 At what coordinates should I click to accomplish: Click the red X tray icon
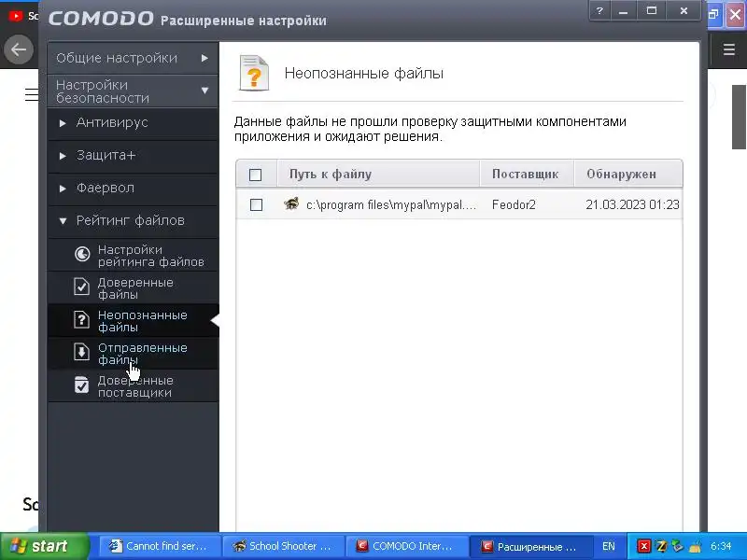pos(643,546)
